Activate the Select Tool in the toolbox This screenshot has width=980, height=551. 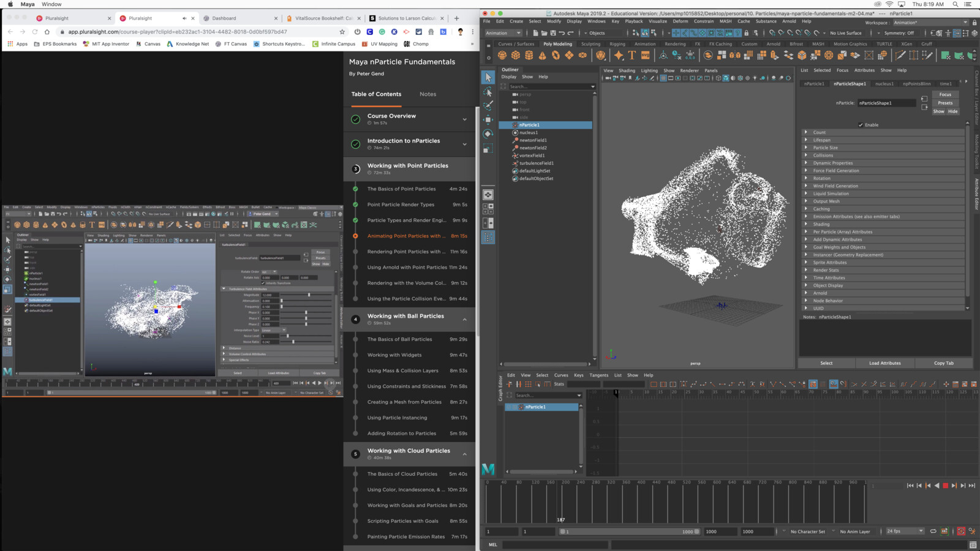pyautogui.click(x=487, y=77)
